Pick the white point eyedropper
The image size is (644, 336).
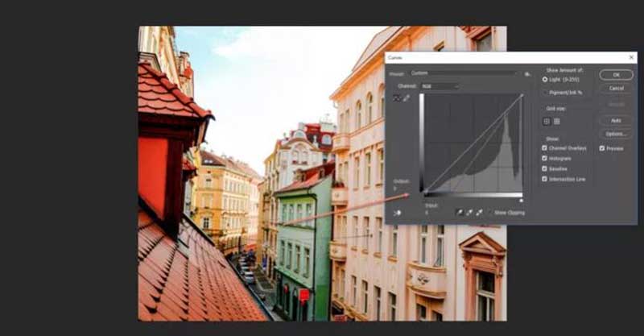coord(479,212)
